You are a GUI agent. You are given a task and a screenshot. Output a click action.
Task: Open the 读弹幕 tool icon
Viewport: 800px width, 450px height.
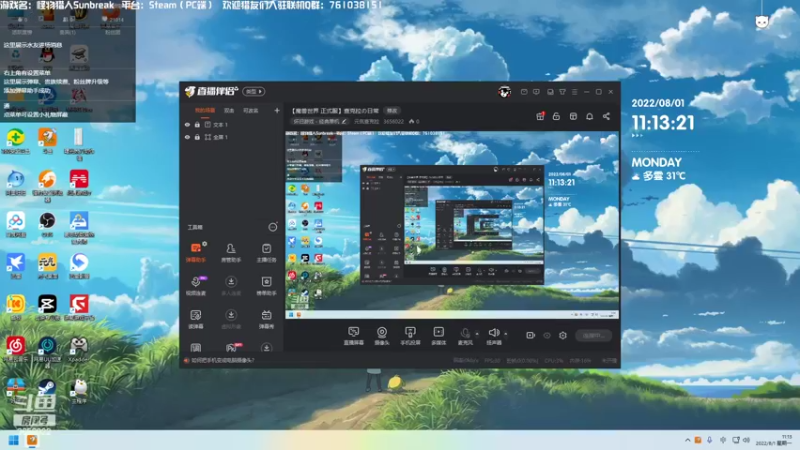coord(195,318)
